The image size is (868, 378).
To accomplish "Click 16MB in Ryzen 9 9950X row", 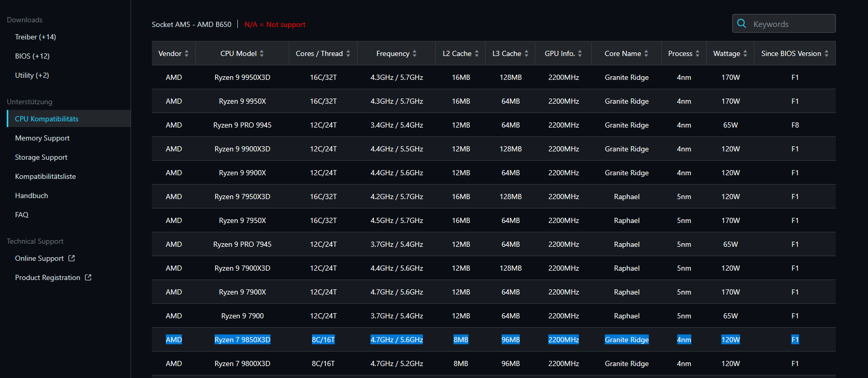I will tap(461, 101).
